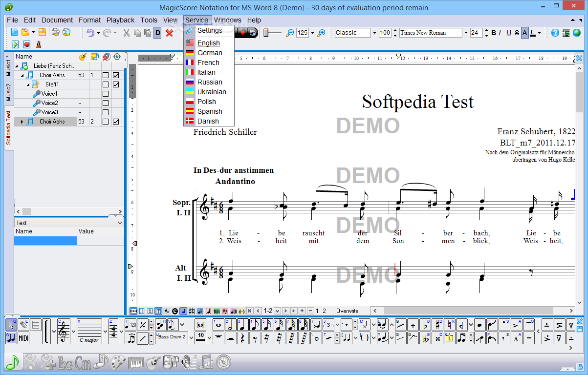Image resolution: width=588 pixels, height=375 pixels.
Task: Open the piano keyboard icon in bottom bar
Action: point(135,363)
